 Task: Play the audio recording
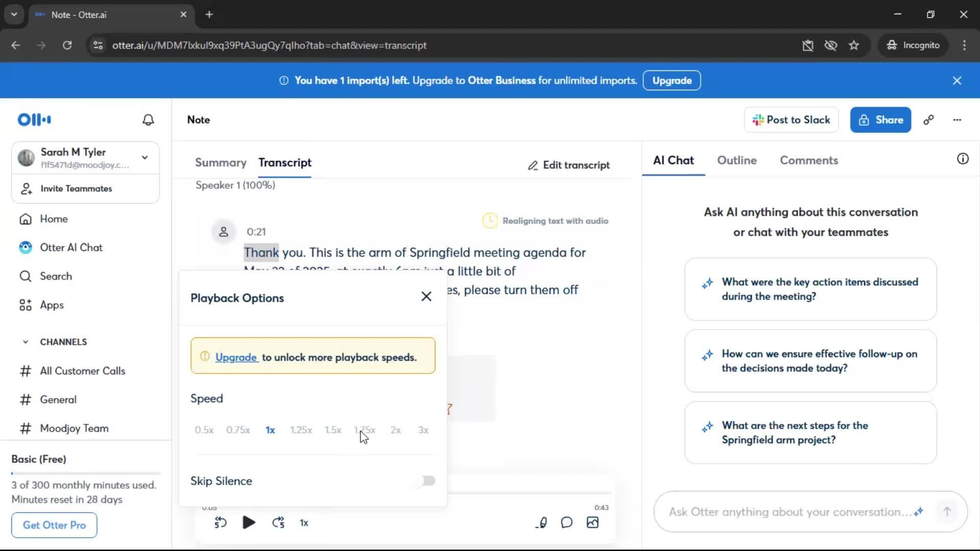[x=249, y=522]
